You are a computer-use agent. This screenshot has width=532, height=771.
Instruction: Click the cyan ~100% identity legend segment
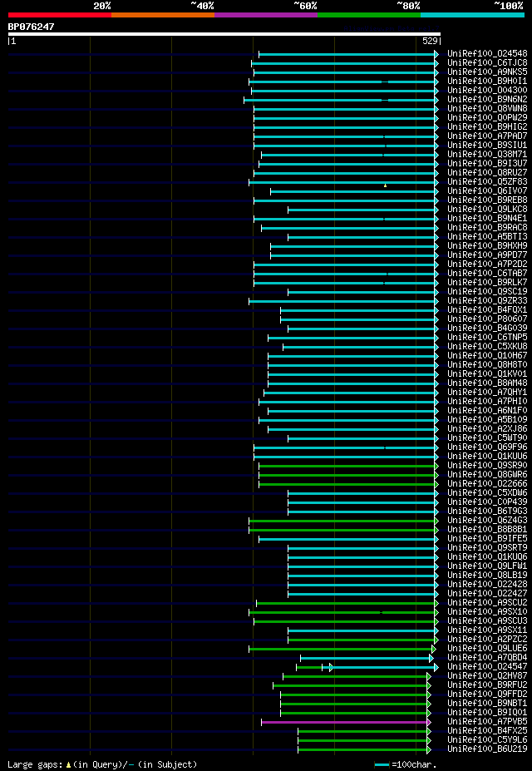tap(472, 15)
